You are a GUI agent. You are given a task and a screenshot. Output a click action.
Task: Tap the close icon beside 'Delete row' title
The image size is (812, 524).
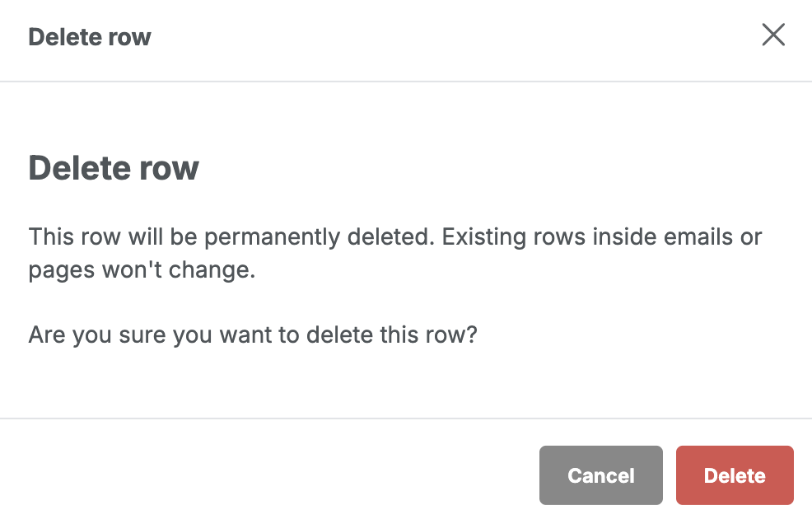click(x=773, y=35)
